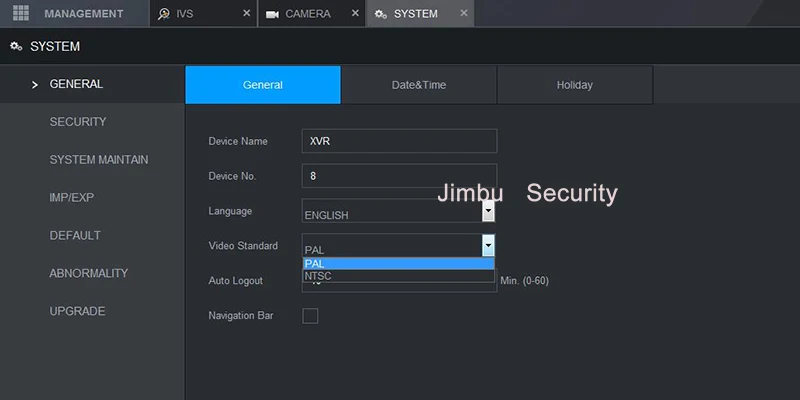Open the Management grid icon
Image resolution: width=800 pixels, height=400 pixels.
point(21,13)
